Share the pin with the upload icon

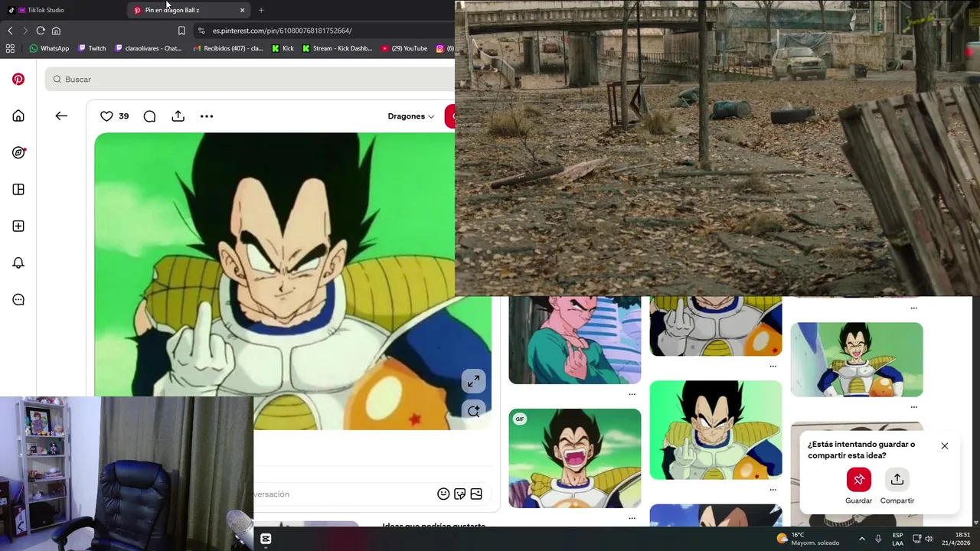178,116
